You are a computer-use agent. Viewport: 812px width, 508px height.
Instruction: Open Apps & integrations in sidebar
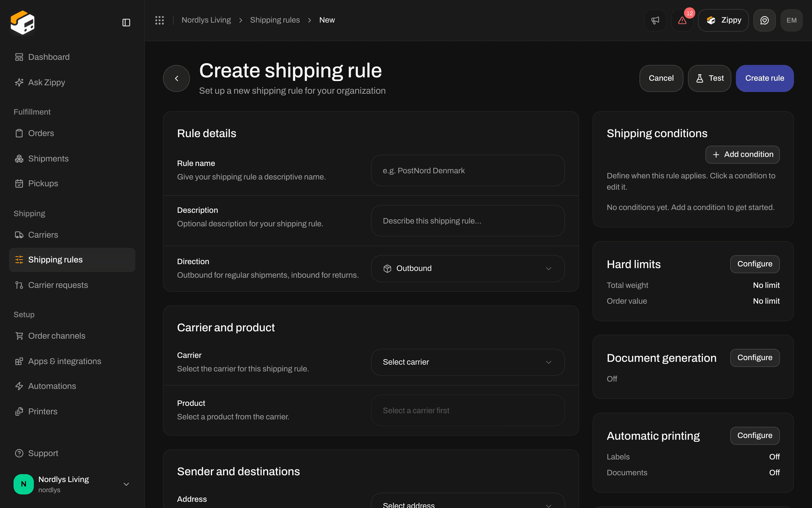[x=72, y=361]
